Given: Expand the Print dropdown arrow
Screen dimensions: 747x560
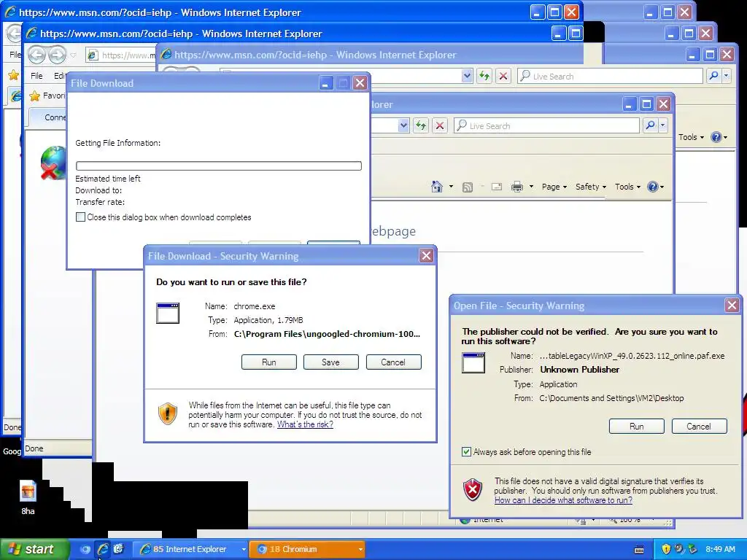Looking at the screenshot, I should (x=531, y=187).
